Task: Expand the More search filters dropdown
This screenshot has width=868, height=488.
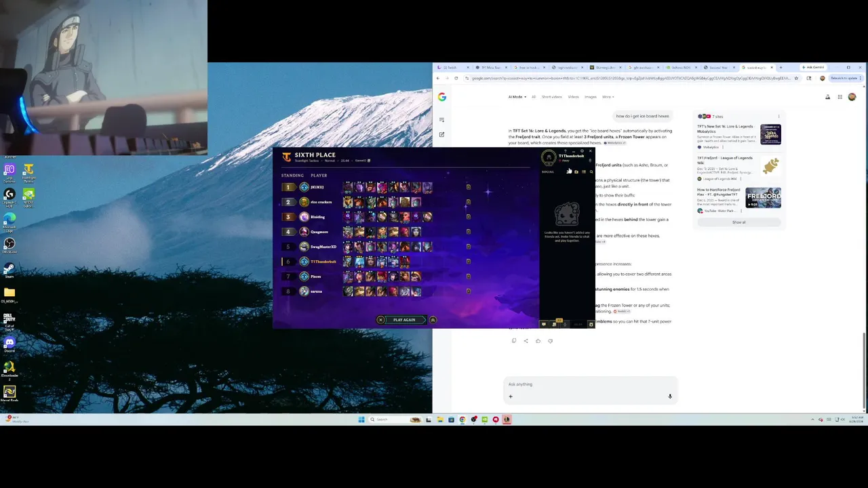Action: pyautogui.click(x=608, y=97)
